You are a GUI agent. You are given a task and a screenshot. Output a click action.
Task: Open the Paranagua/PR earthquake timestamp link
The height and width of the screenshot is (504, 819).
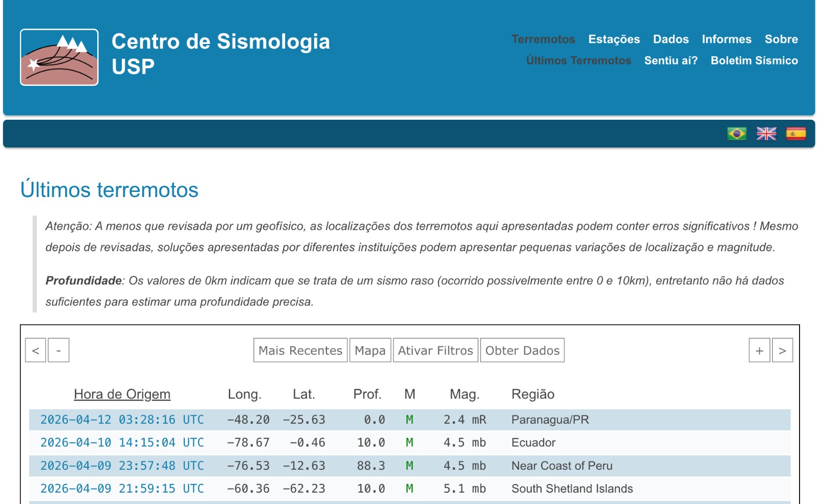pos(122,420)
